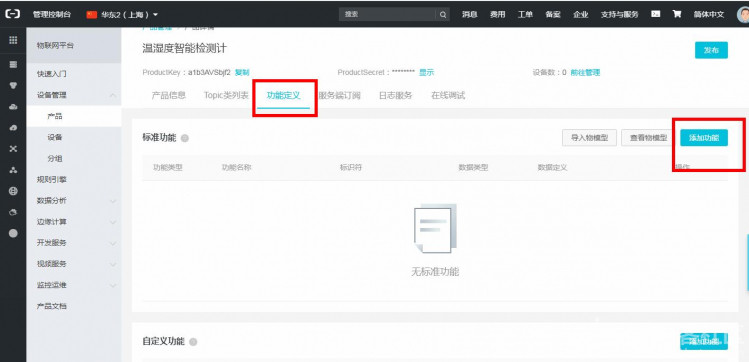Click the empty-state document icon above 无标准功能

tap(435, 229)
